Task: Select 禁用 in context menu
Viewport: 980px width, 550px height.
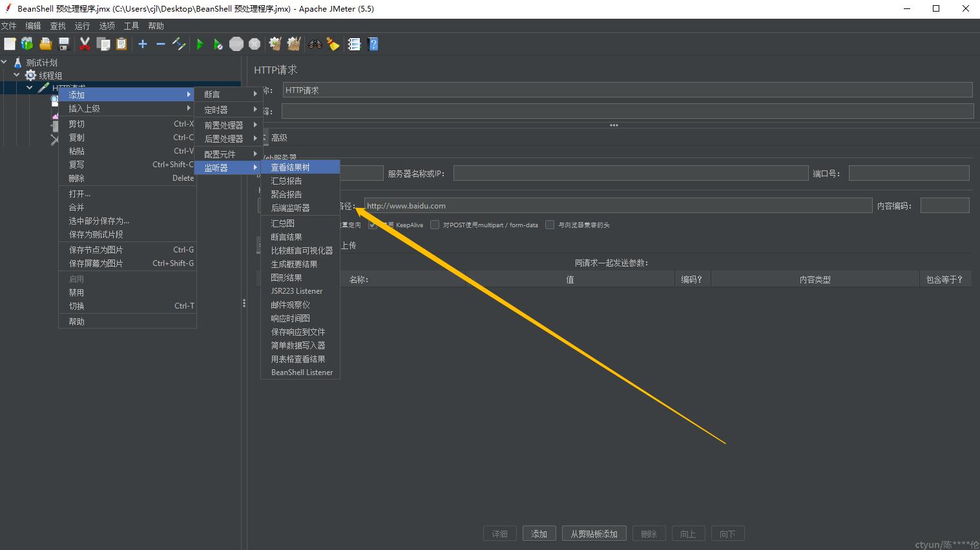Action: 127,292
